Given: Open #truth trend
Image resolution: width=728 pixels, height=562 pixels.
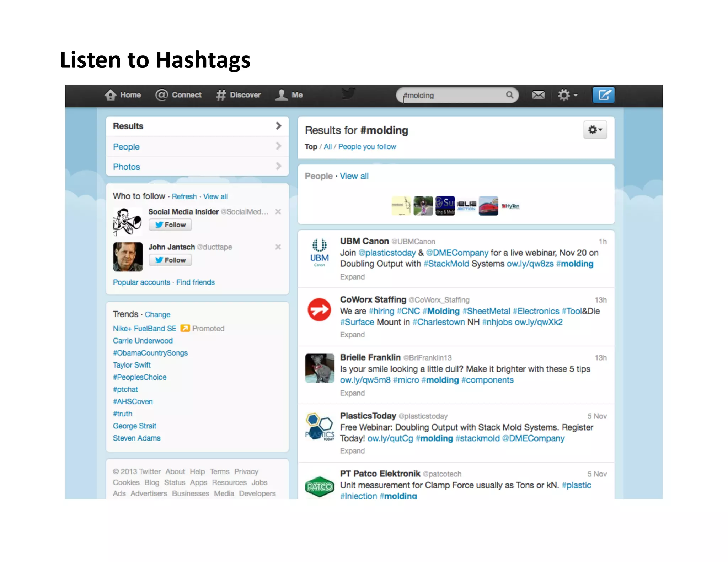Looking at the screenshot, I should 122,414.
